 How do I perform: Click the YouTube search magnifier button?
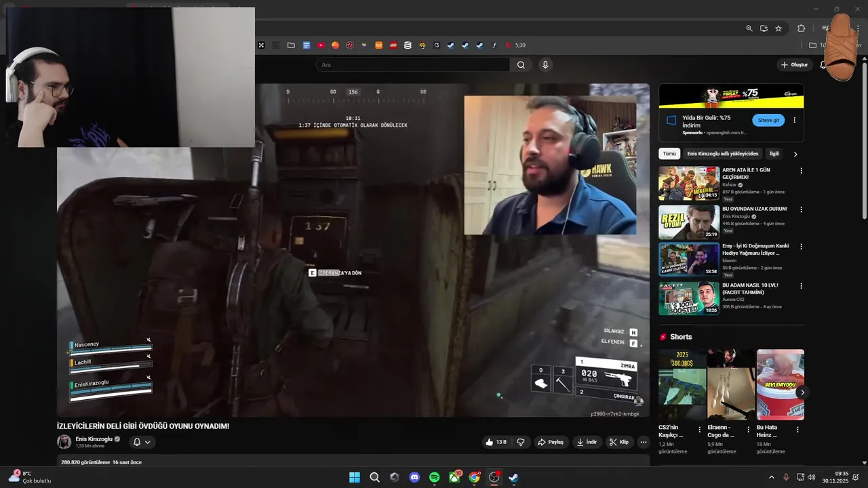coord(521,65)
